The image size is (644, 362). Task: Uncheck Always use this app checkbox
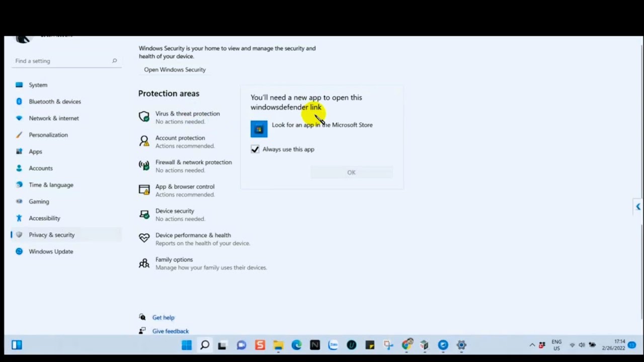[x=255, y=149]
